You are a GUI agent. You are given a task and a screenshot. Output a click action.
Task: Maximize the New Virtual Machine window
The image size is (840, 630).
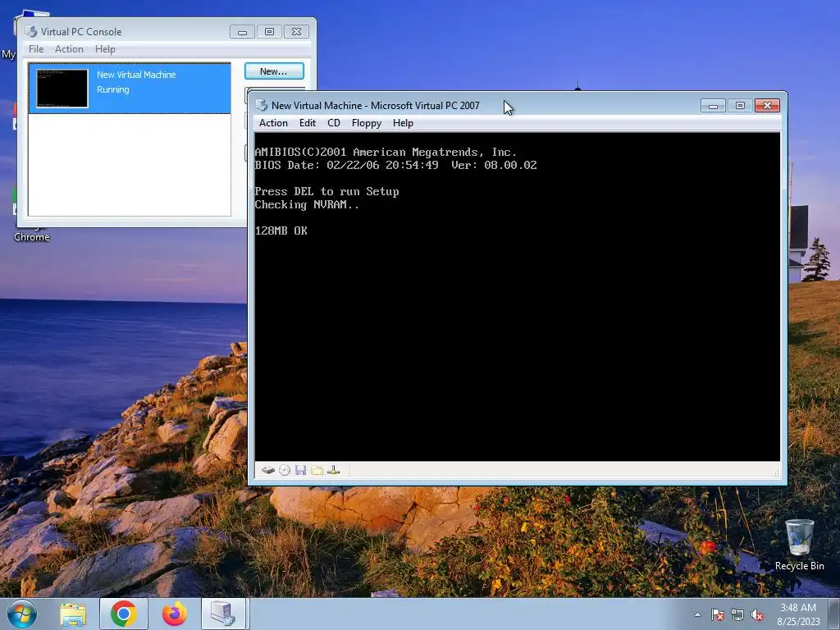pos(740,106)
